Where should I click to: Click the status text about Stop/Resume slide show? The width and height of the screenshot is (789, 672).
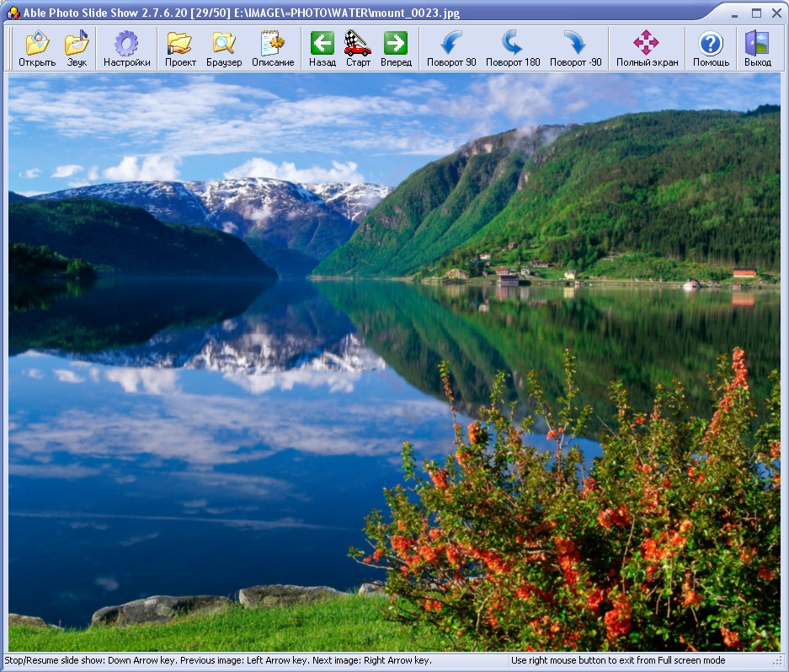click(x=218, y=660)
